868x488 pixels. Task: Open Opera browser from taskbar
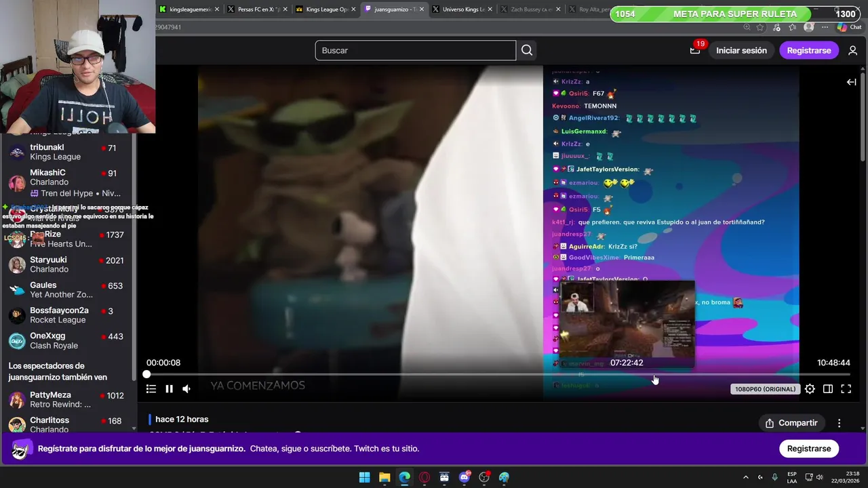425,477
